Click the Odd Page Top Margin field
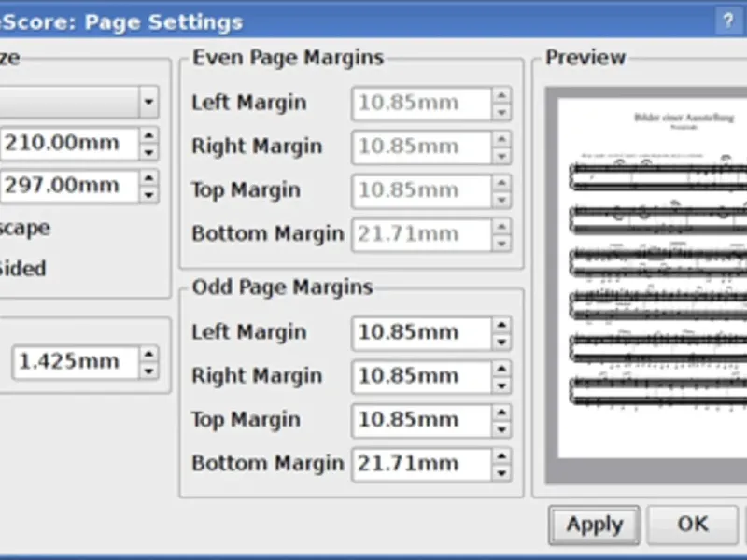This screenshot has width=747, height=560. click(420, 421)
